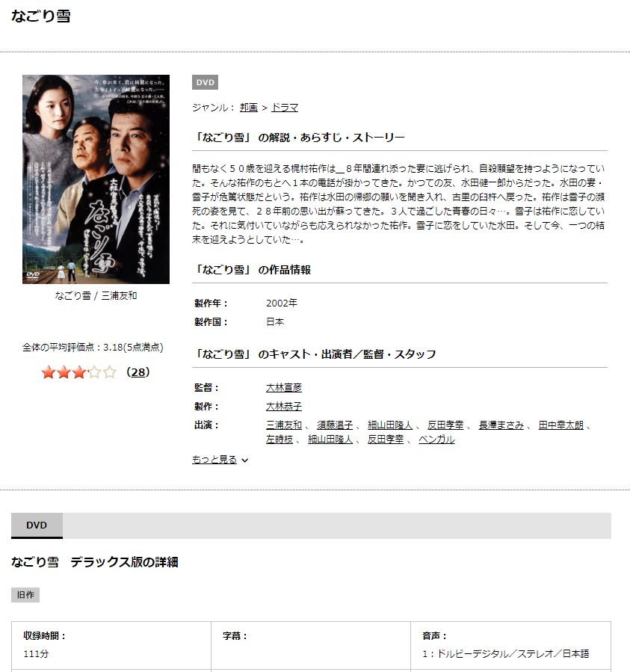Open cast member 三浦友和 link
The width and height of the screenshot is (630, 672).
point(284,425)
